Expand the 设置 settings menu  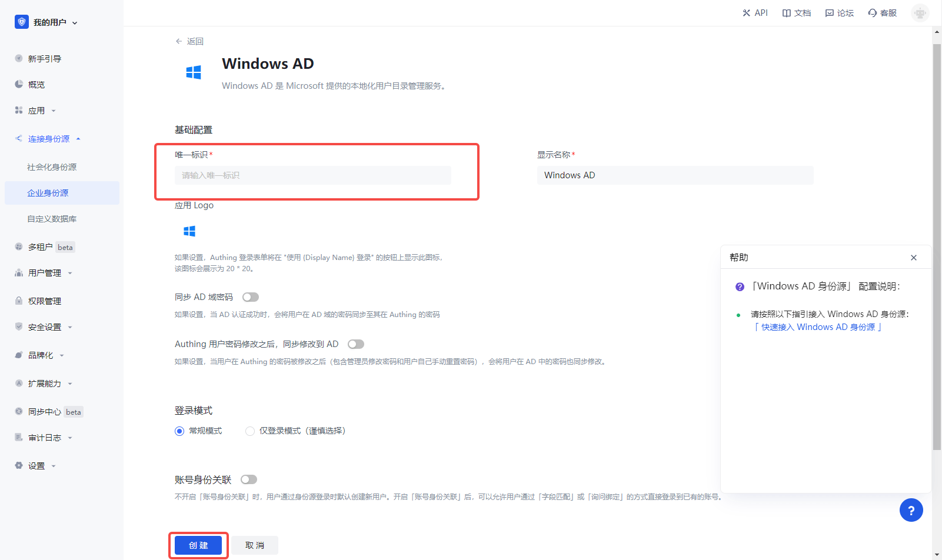36,465
